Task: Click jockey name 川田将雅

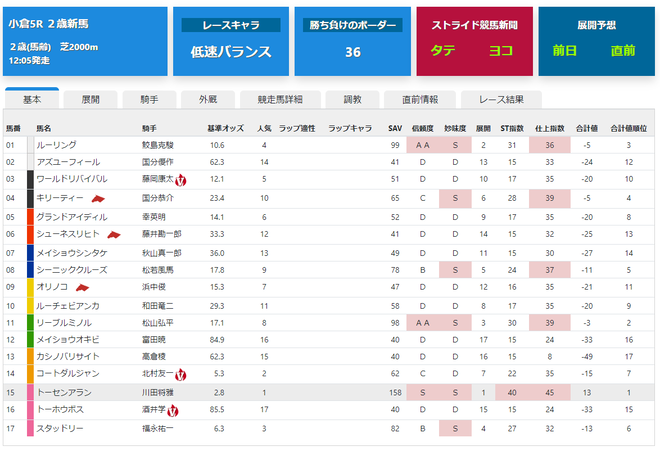Action: pyautogui.click(x=158, y=393)
